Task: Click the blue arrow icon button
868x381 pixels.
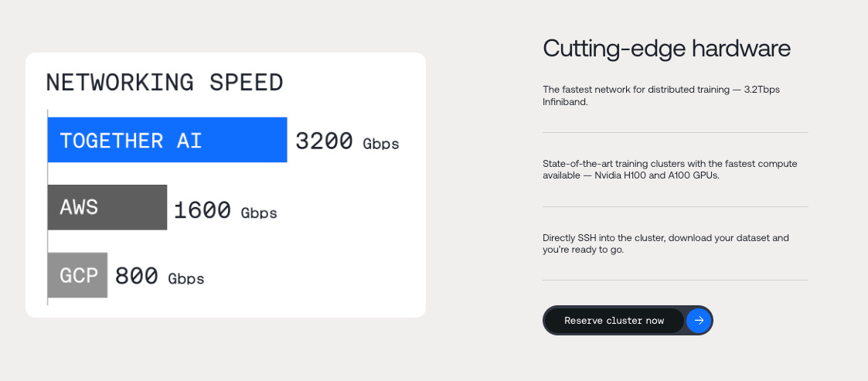Action: tap(699, 320)
